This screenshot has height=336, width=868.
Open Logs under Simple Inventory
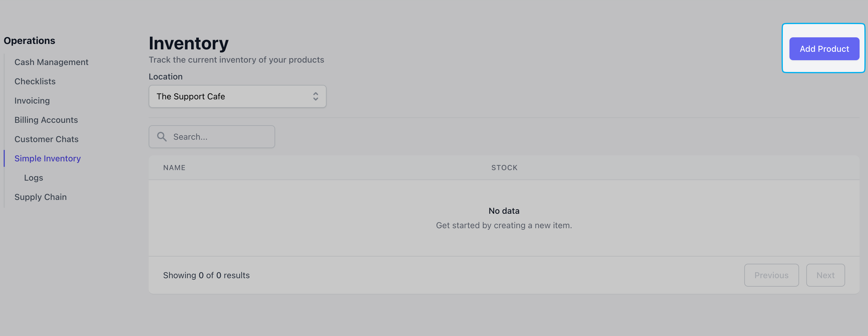point(33,178)
